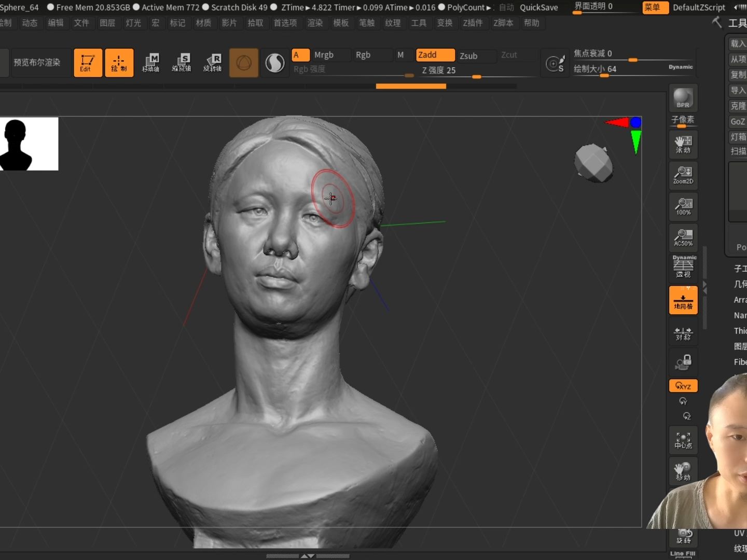The image size is (747, 560).
Task: Click the Scroll (滚动) hand icon
Action: 683,144
